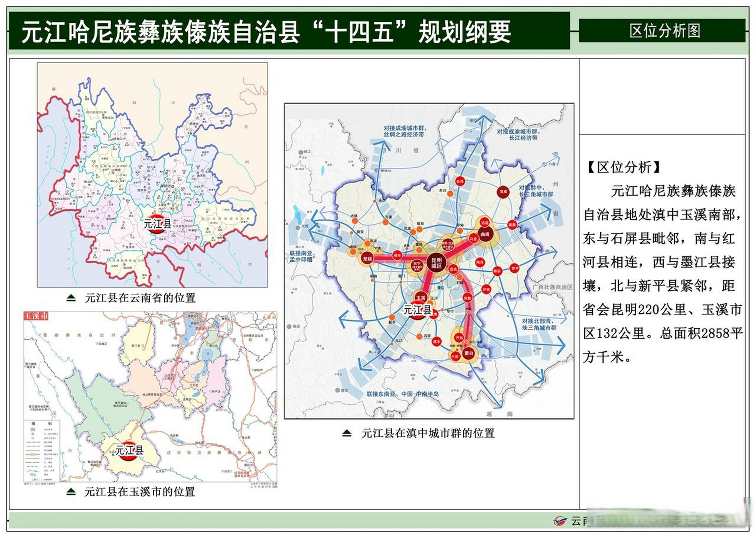Select the 昆明城区 node on the city cluster map
The image size is (756, 538).
436,263
